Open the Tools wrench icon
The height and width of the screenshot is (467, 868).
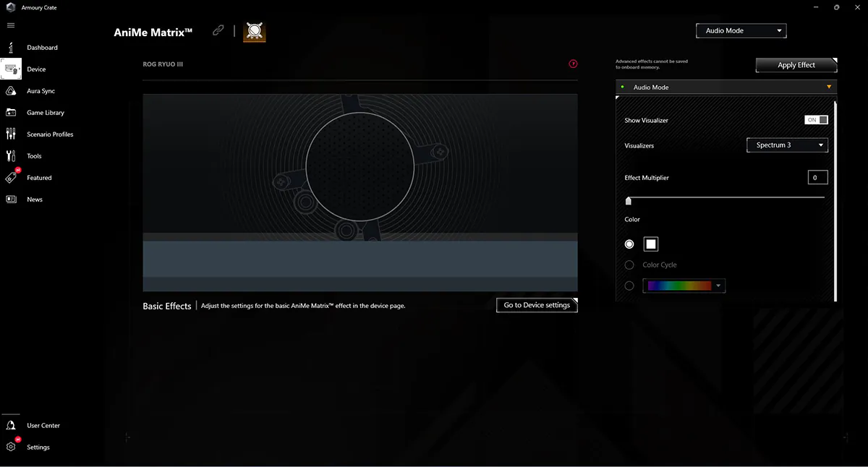[x=11, y=156]
